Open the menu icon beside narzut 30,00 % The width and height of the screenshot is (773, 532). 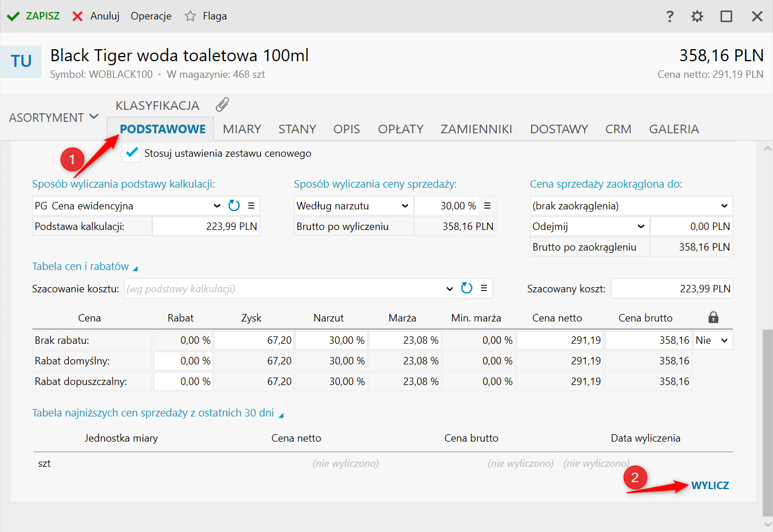pyautogui.click(x=487, y=206)
